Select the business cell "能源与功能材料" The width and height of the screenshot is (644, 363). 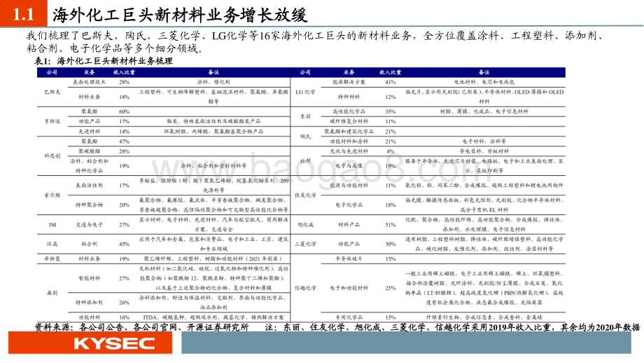point(349,186)
